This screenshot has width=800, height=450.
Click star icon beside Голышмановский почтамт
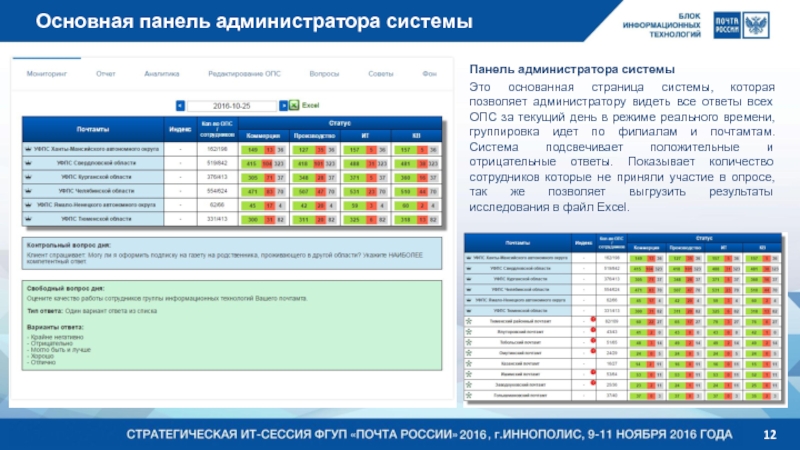click(468, 395)
